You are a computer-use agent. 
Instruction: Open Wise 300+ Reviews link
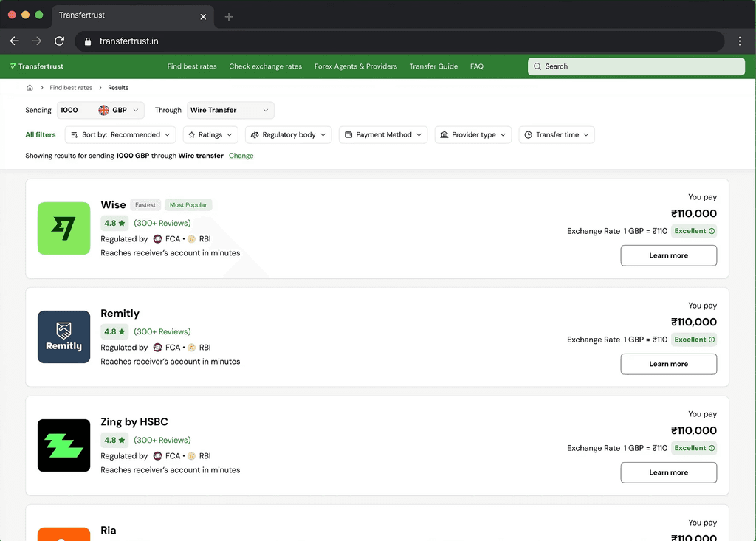coord(162,223)
